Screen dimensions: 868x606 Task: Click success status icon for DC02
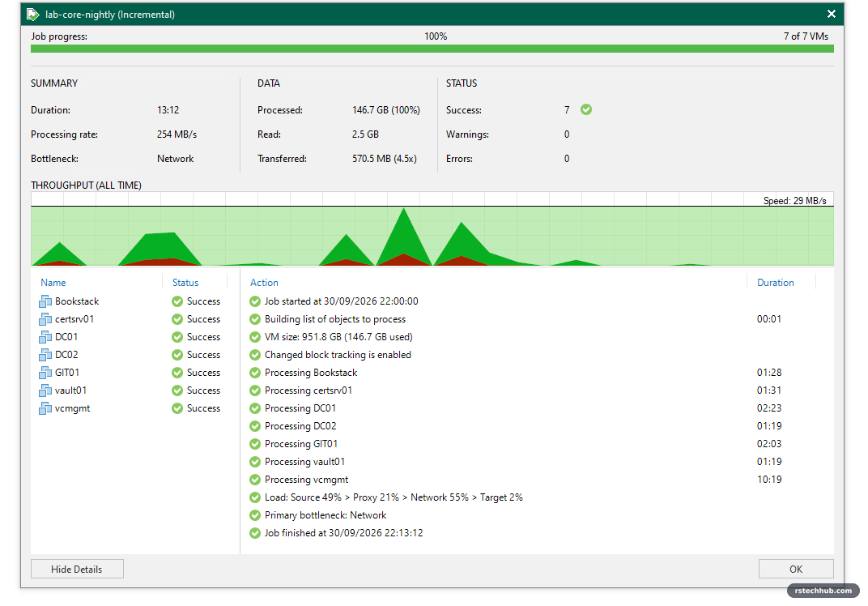click(177, 355)
